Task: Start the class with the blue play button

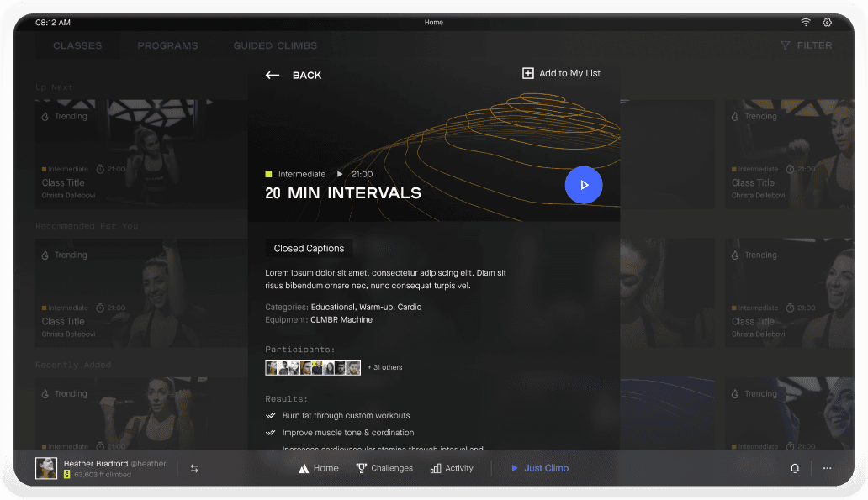Action: (x=584, y=185)
